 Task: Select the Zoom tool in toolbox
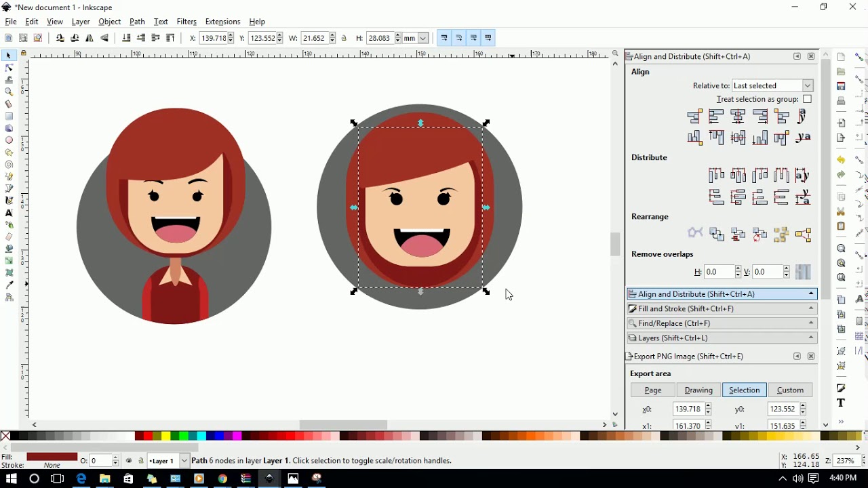click(9, 92)
